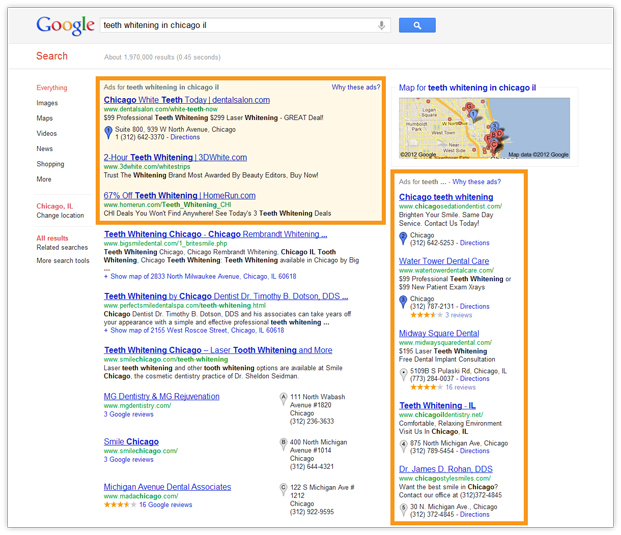
Task: Click www.smilechicago.com/teeth-whitening URL text
Action: point(166,360)
